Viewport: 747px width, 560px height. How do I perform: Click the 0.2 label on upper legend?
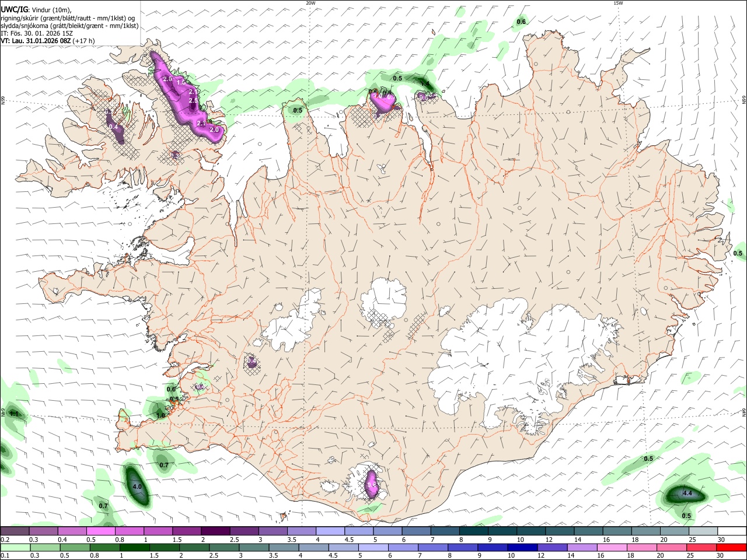point(5,540)
